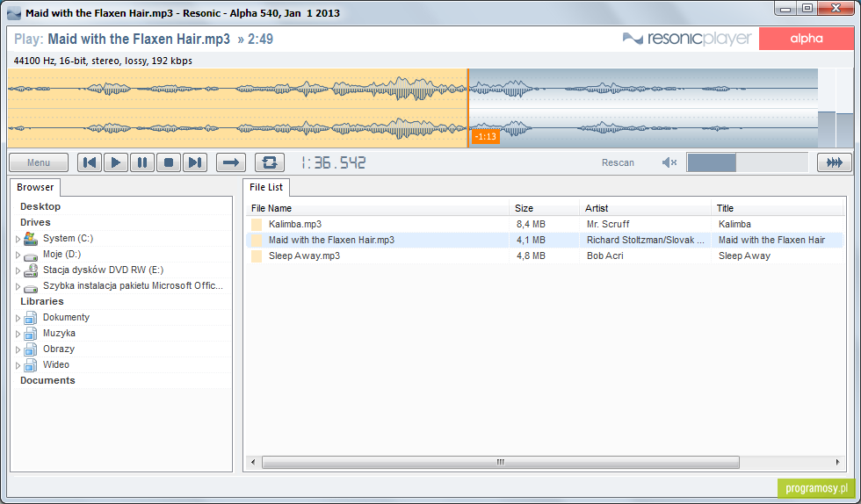Start playback with the play button
861x504 pixels.
tap(116, 162)
